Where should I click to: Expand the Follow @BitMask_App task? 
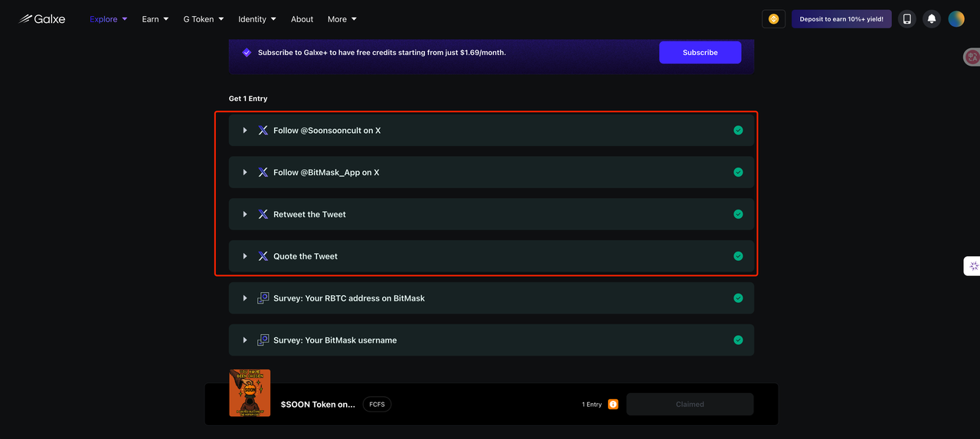point(245,173)
